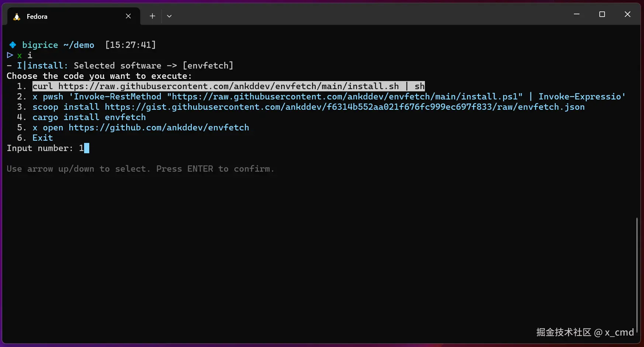Minimize the terminal window
Image resolution: width=644 pixels, height=347 pixels.
coord(577,14)
